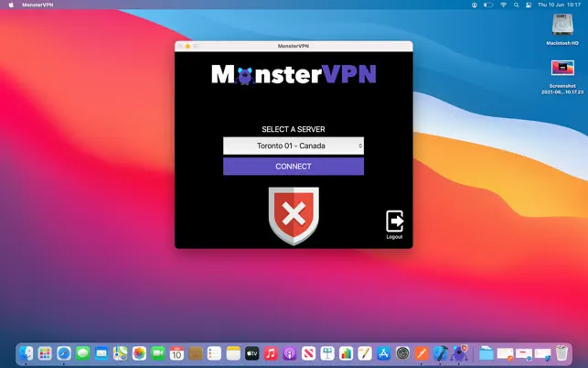Viewport: 588px width, 368px height.
Task: Open Contacts in the Dock
Action: pos(196,353)
